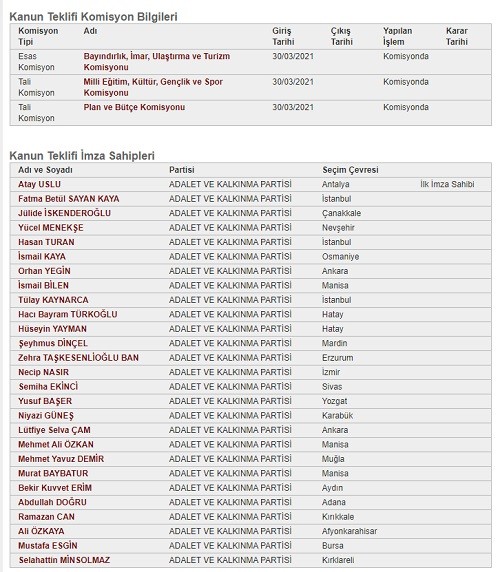
Task: Select Ramazan CAN link
Action: pyautogui.click(x=46, y=517)
